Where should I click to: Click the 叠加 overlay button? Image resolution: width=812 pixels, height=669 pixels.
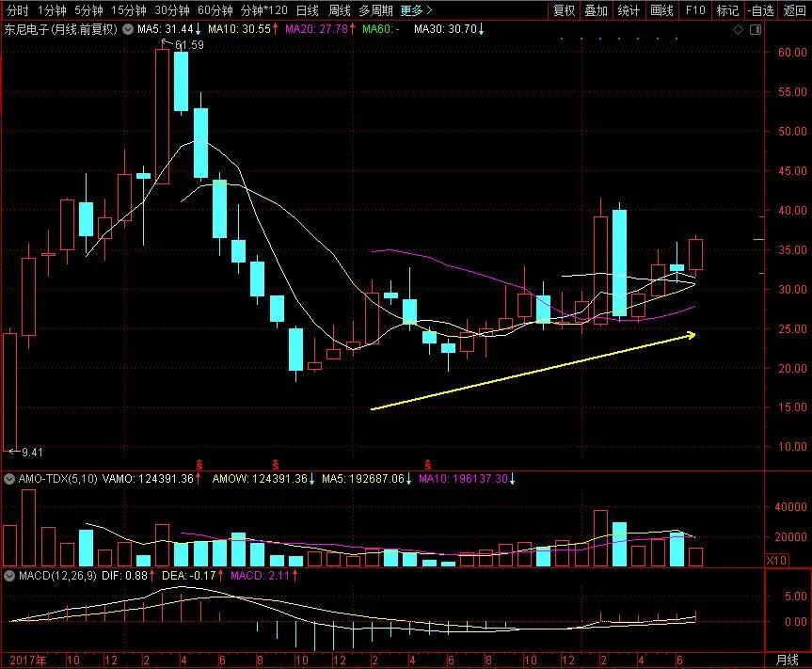tap(596, 10)
